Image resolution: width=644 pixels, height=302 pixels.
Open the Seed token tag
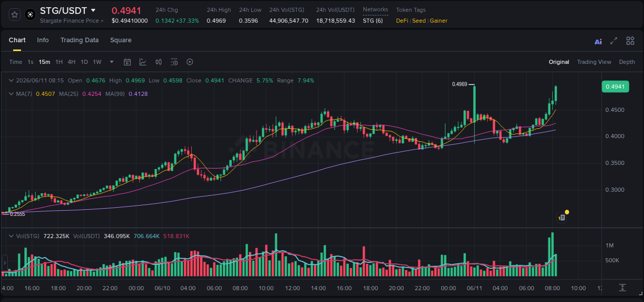pos(419,21)
